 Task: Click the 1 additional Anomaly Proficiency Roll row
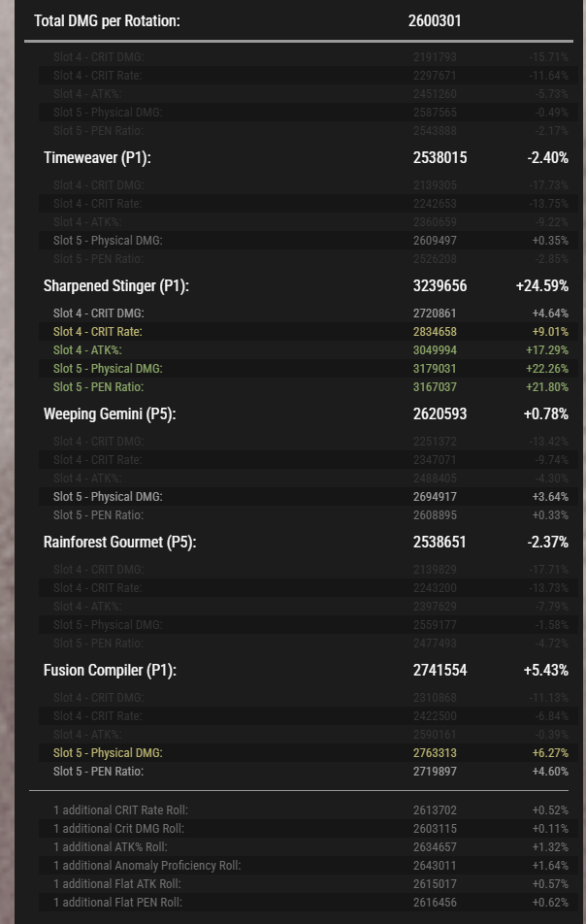pos(308,865)
